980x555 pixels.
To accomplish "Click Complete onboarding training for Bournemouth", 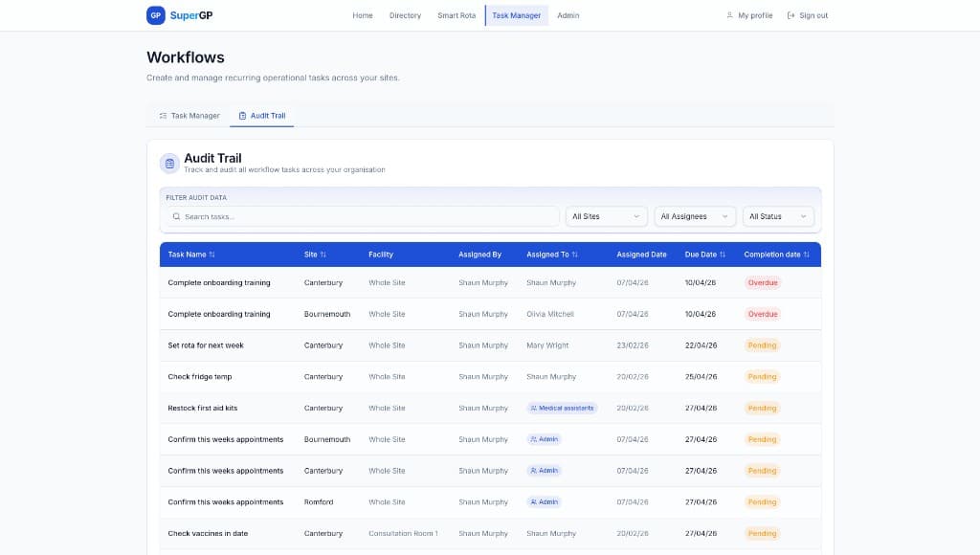I will tap(219, 314).
